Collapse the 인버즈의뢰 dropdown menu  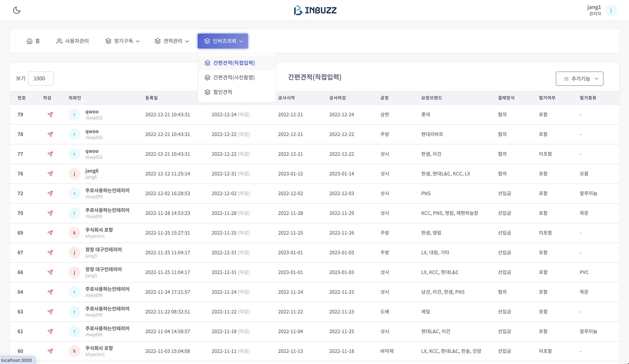click(x=223, y=41)
